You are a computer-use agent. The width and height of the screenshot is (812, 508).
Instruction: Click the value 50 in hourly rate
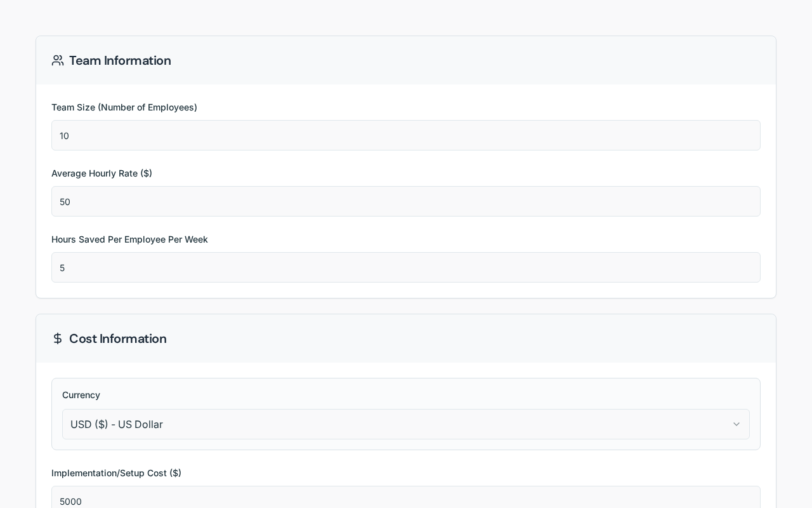click(x=65, y=202)
